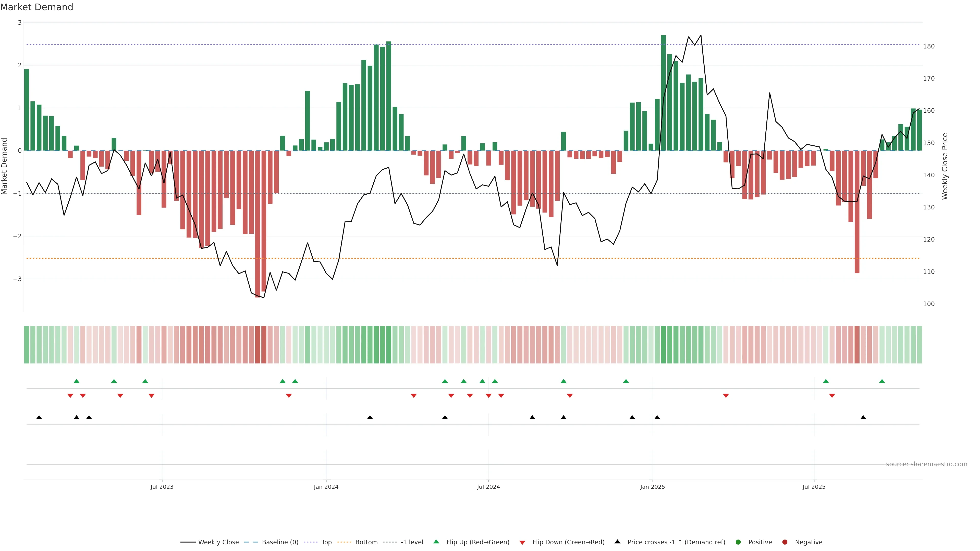Screen dimensions: 980x551
Task: Click the rightmost red Flip Down triangle marker
Action: click(832, 396)
